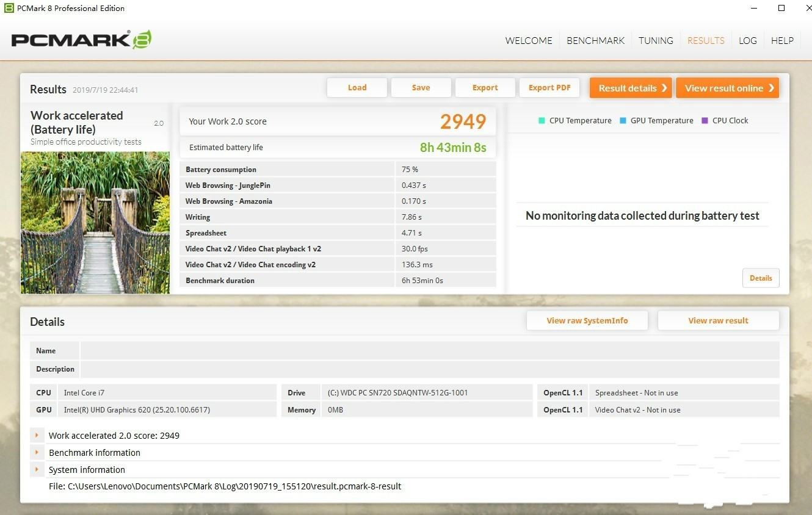812x515 pixels.
Task: Click the Export button
Action: click(485, 87)
